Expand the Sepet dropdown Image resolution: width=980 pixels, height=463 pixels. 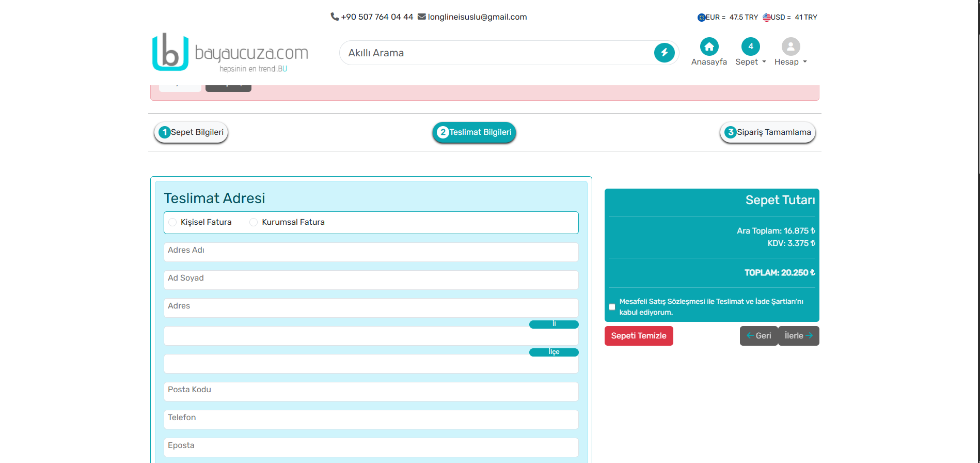point(751,62)
